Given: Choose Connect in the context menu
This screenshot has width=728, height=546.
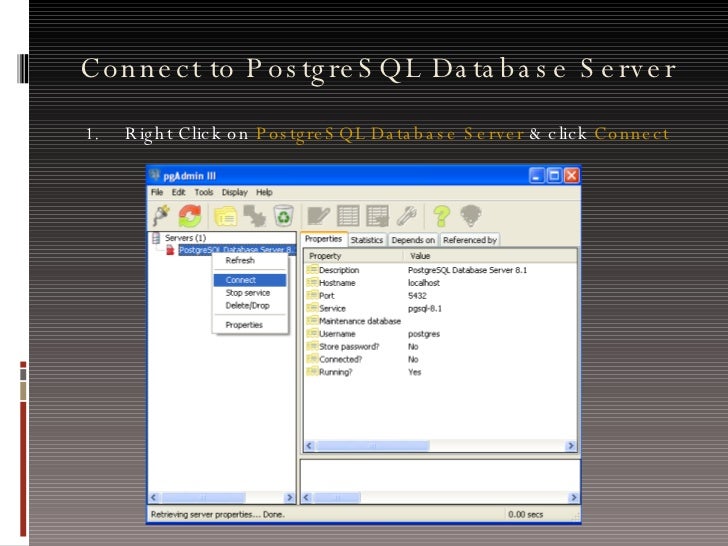Looking at the screenshot, I should [250, 280].
